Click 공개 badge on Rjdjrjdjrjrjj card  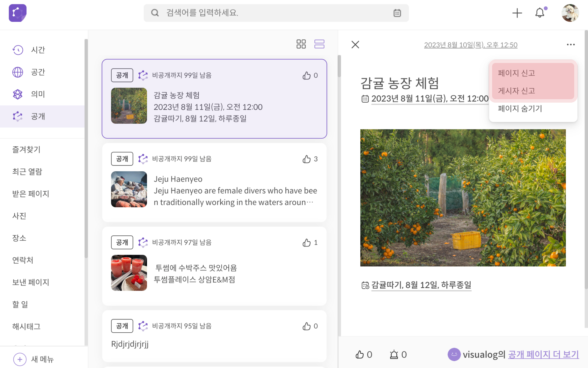[122, 326]
